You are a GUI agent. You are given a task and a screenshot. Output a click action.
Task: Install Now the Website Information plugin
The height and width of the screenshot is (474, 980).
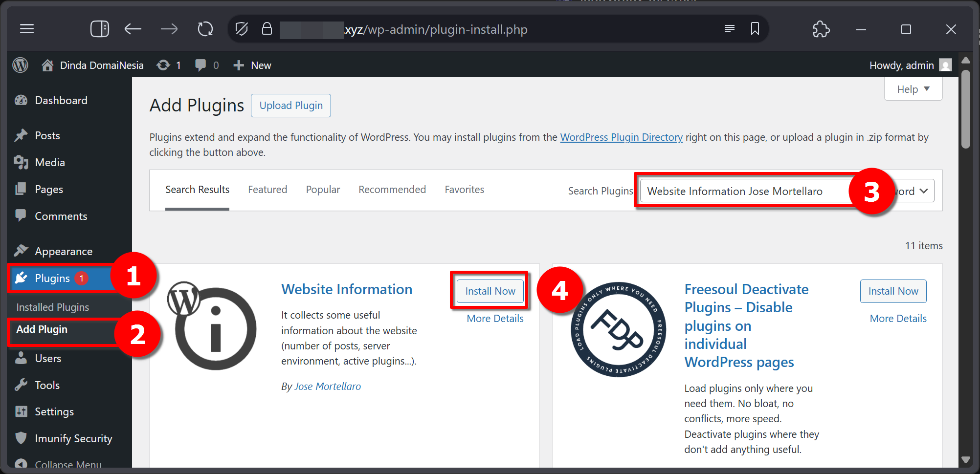coord(490,291)
